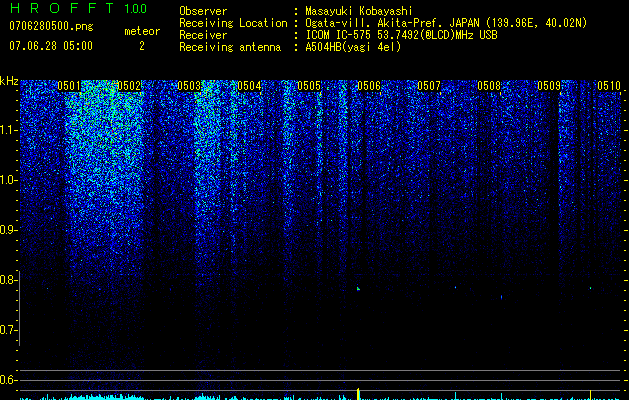Image resolution: width=629 pixels, height=400 pixels.
Task: Click the 0502 time marker
Action: tap(129, 86)
